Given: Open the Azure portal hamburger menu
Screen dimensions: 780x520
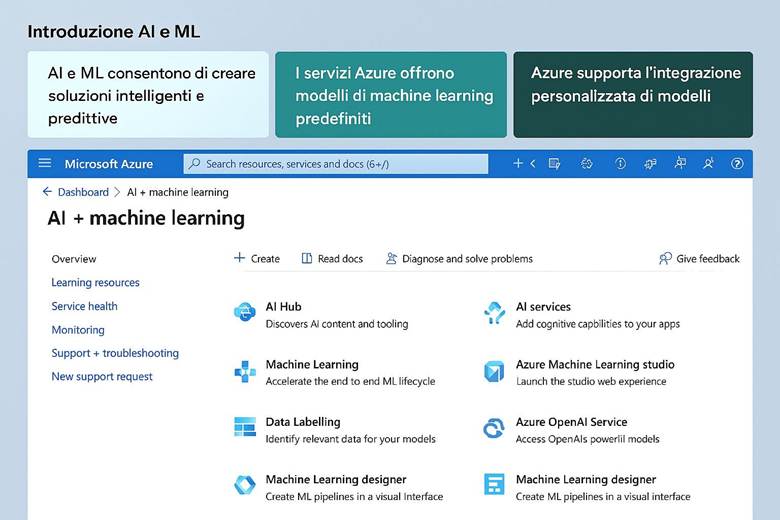Looking at the screenshot, I should coord(44,163).
